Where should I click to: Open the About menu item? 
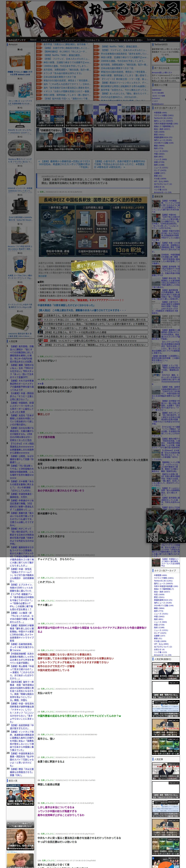point(33,40)
